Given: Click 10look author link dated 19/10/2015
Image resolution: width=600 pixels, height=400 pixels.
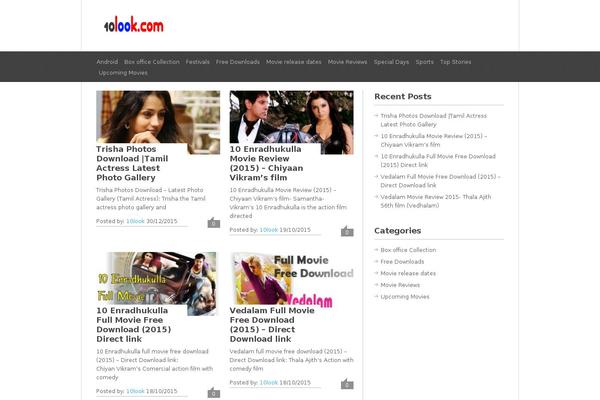Looking at the screenshot, I should [269, 230].
